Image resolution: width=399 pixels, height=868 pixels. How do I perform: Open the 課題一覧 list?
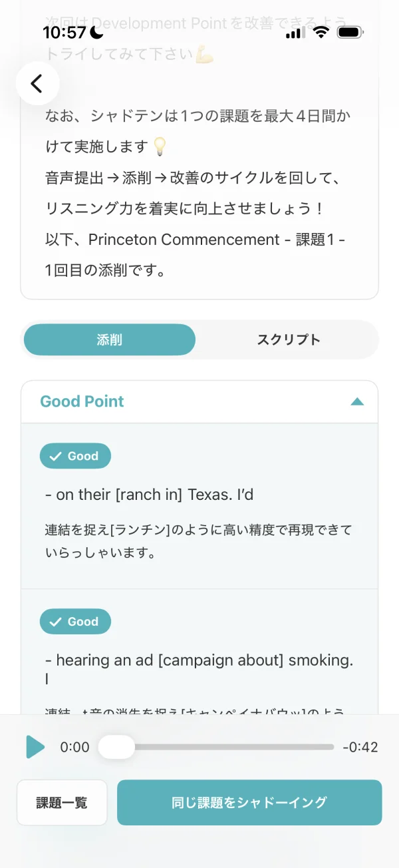coord(62,802)
